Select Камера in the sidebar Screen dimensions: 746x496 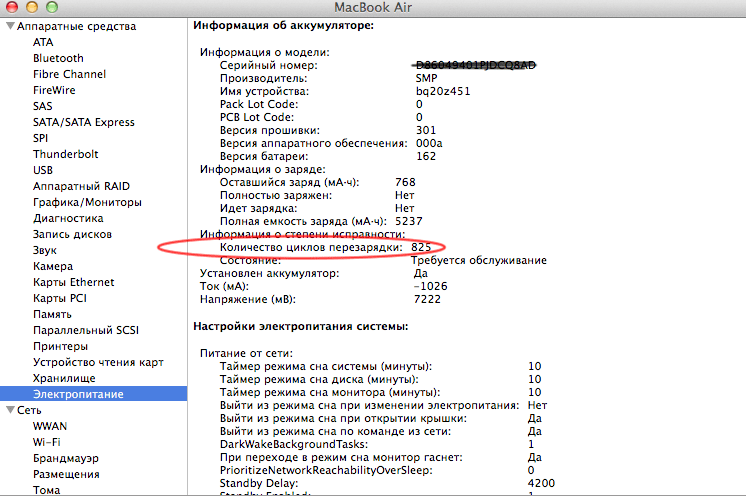[x=53, y=266]
